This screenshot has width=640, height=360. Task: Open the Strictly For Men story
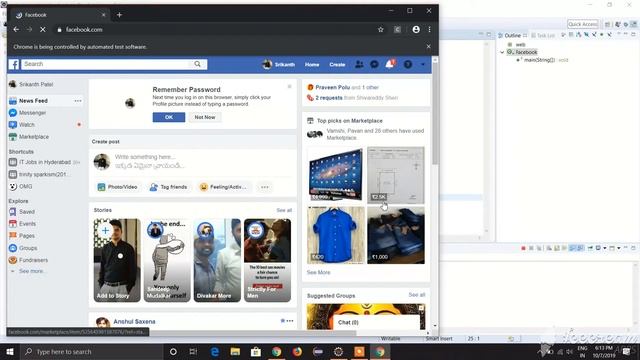pyautogui.click(x=267, y=260)
